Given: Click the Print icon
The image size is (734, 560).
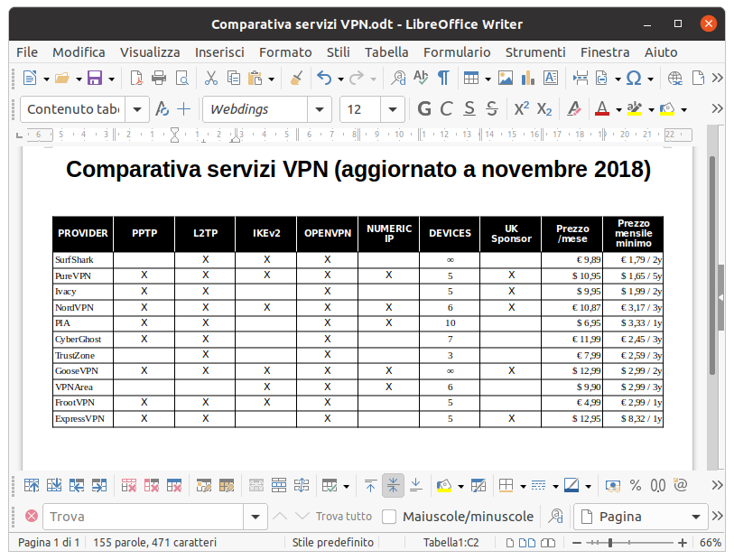Looking at the screenshot, I should tap(159, 78).
